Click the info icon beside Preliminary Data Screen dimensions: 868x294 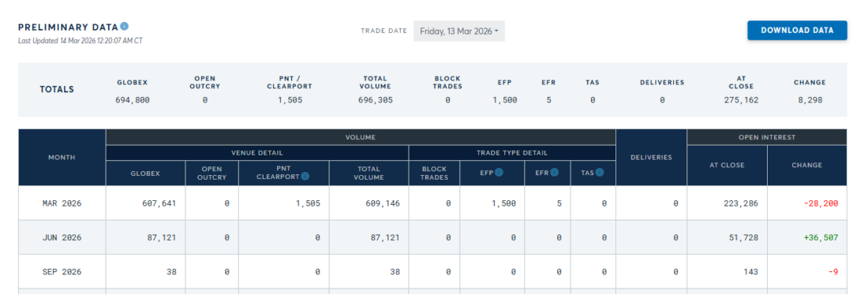point(125,26)
